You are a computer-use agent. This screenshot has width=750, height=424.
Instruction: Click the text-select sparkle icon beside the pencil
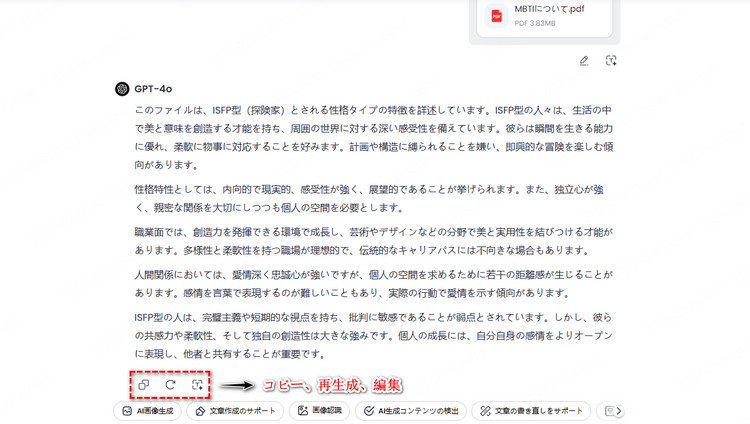coord(611,61)
